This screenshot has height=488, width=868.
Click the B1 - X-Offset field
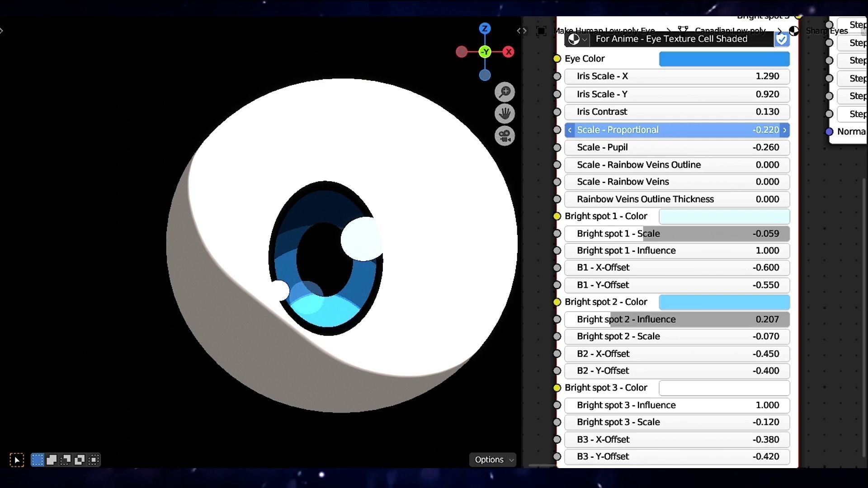pos(677,267)
